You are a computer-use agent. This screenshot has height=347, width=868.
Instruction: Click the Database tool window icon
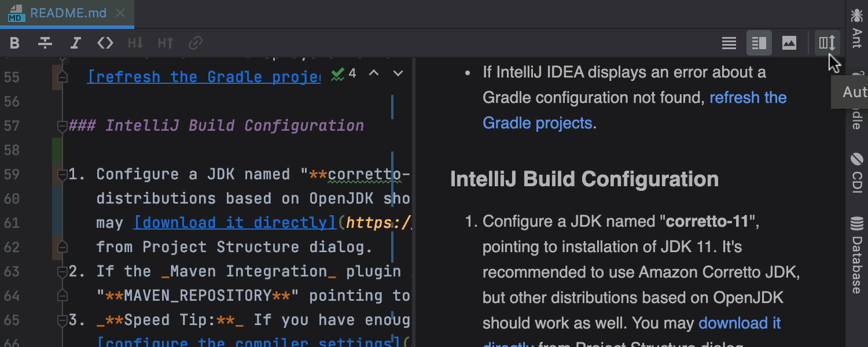coord(857,223)
